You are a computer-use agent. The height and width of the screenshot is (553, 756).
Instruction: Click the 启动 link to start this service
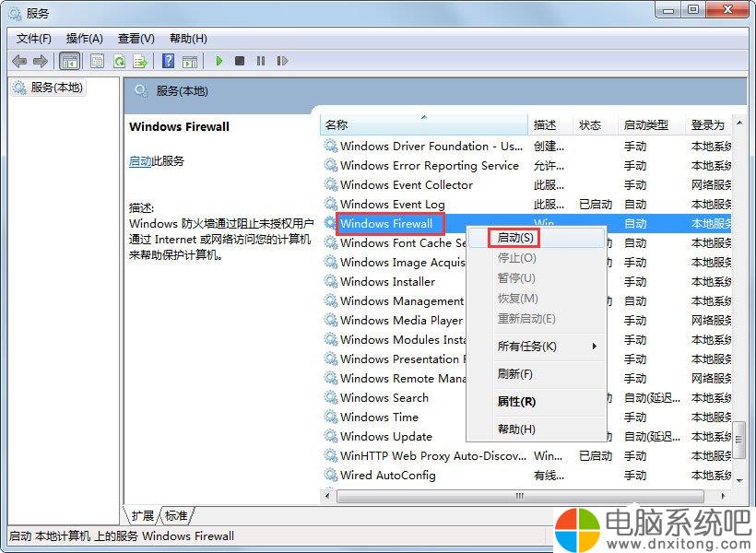(140, 161)
